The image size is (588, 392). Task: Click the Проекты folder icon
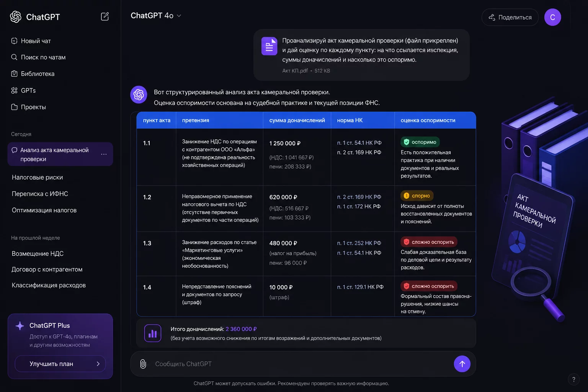(x=14, y=107)
